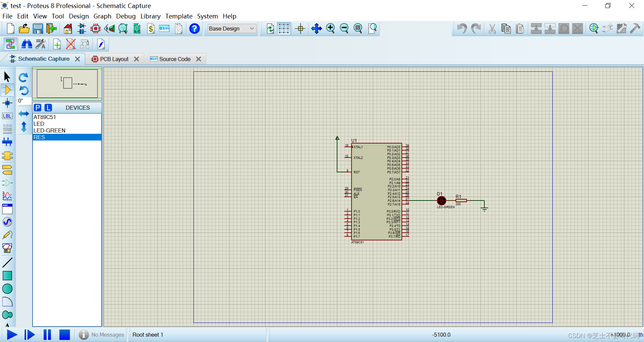The height and width of the screenshot is (342, 644).
Task: Stop the simulation
Action: tap(64, 335)
